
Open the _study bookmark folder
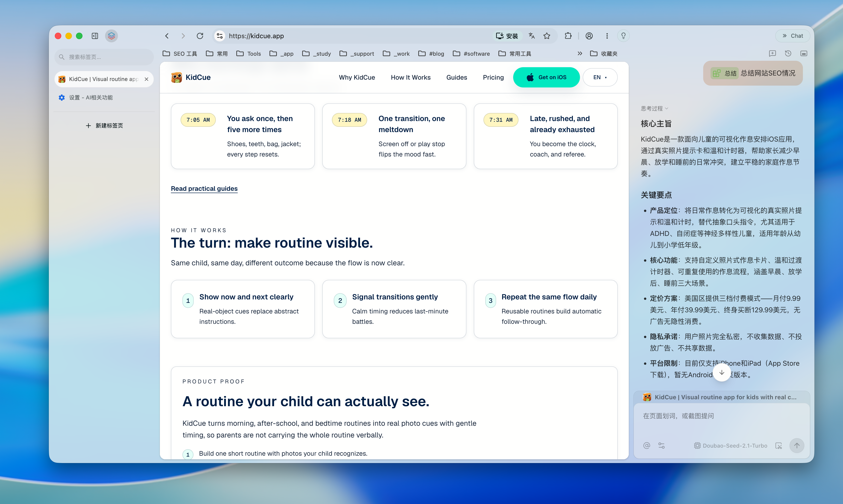pos(316,54)
